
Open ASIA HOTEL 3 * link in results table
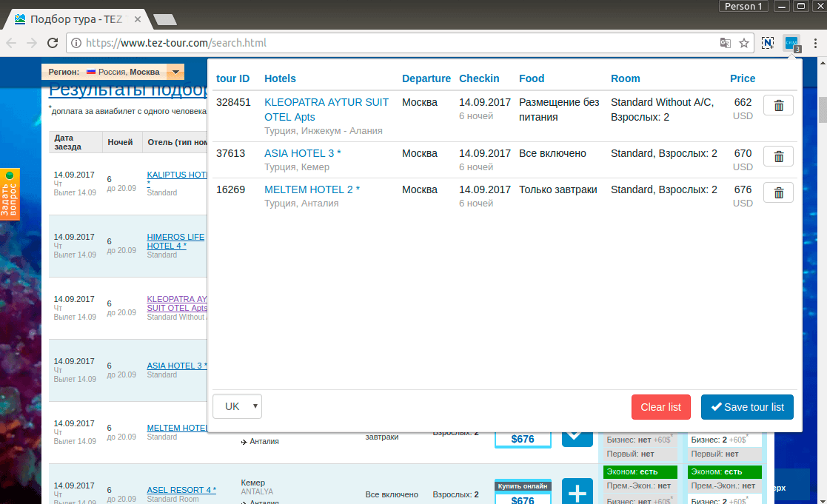coord(177,366)
